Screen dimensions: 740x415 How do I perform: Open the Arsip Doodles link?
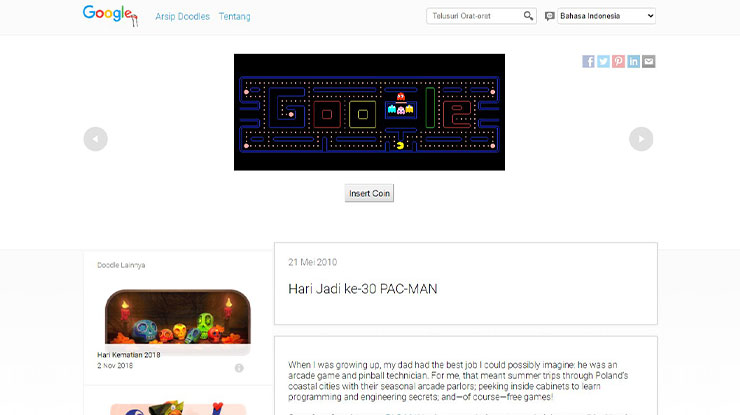(182, 17)
